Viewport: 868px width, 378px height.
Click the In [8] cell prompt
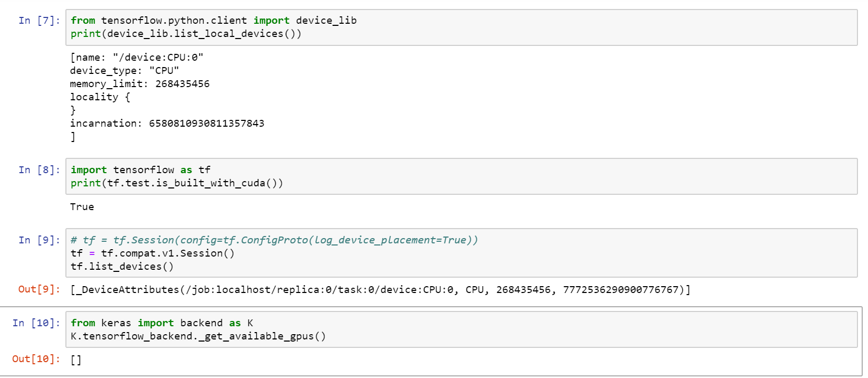coord(39,170)
